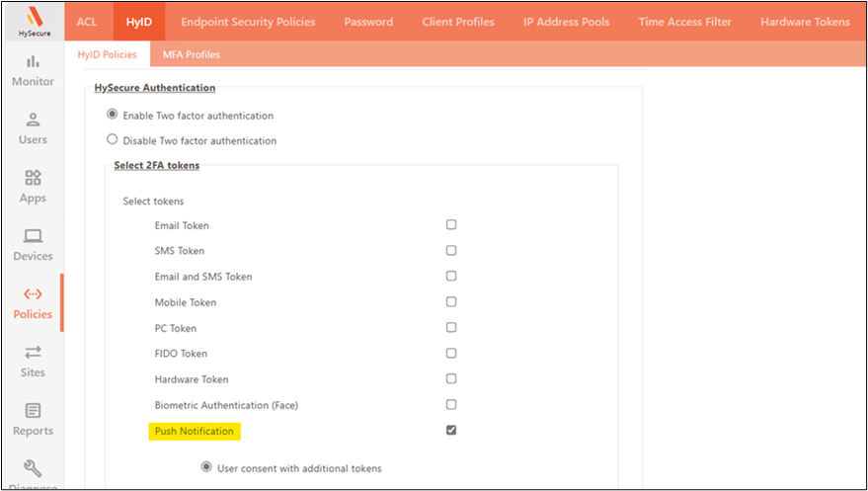This screenshot has height=491, width=868.
Task: Select Enable Two factor authentication radio
Action: click(112, 115)
